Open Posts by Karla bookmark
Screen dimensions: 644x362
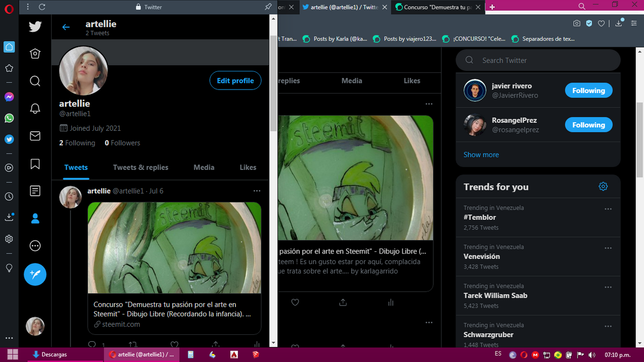[335, 39]
